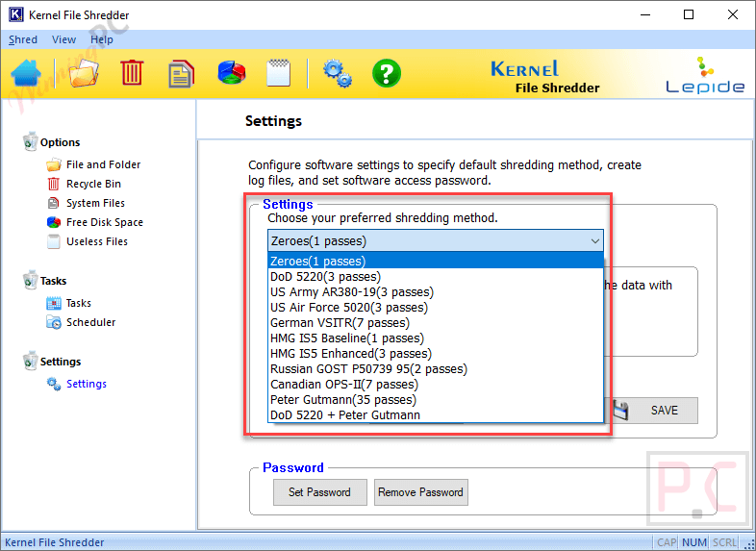
Task: Click the Tasks group heading
Action: click(x=53, y=281)
